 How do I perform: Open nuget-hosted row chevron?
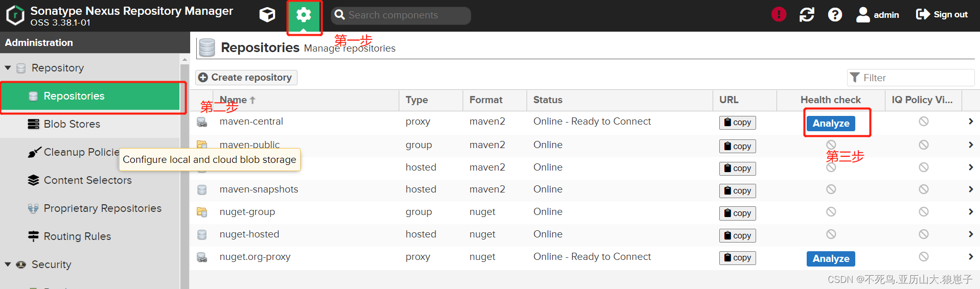(x=970, y=234)
